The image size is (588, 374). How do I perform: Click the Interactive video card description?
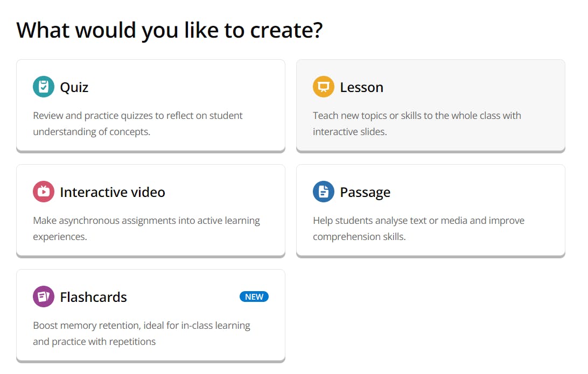click(x=146, y=228)
